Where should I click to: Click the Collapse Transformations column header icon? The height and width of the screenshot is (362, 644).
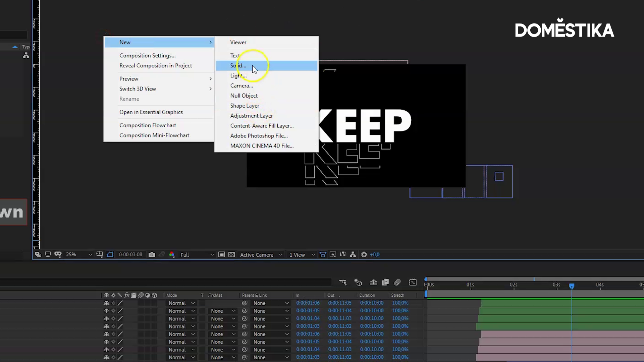point(113,295)
